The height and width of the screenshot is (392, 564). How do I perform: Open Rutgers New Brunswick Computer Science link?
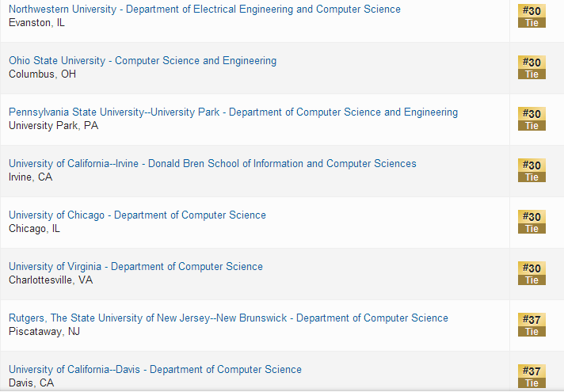[x=228, y=318]
